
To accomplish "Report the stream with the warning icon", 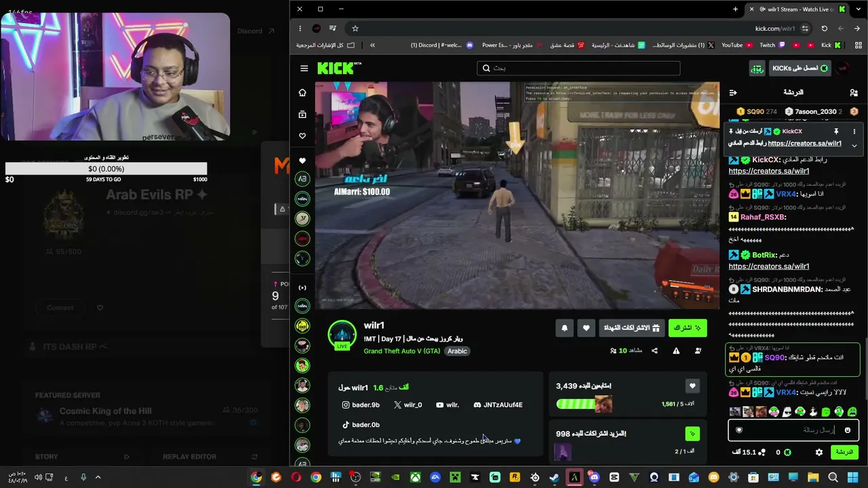I will click(676, 350).
